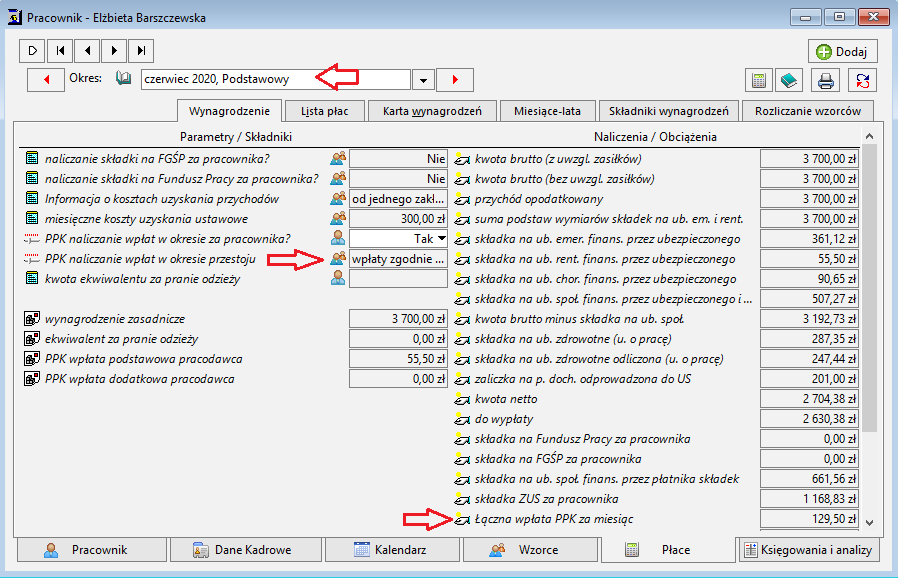Image resolution: width=898 pixels, height=578 pixels.
Task: Open the Karta wynagrodzeń tab
Action: [x=432, y=111]
